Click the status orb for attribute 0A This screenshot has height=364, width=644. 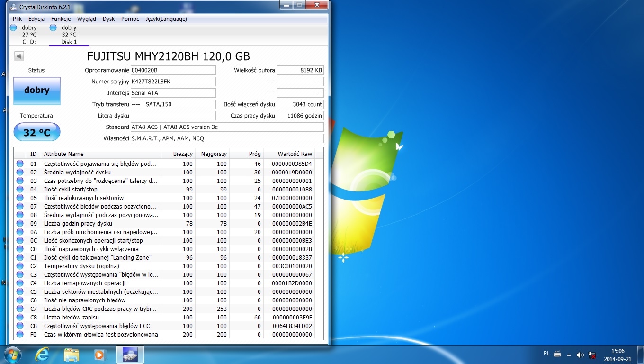pyautogui.click(x=20, y=232)
